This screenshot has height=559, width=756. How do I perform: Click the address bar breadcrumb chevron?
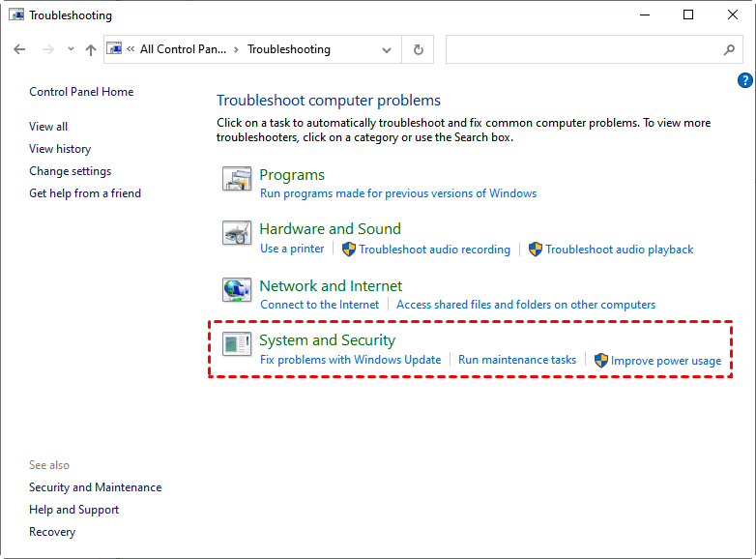[x=236, y=49]
